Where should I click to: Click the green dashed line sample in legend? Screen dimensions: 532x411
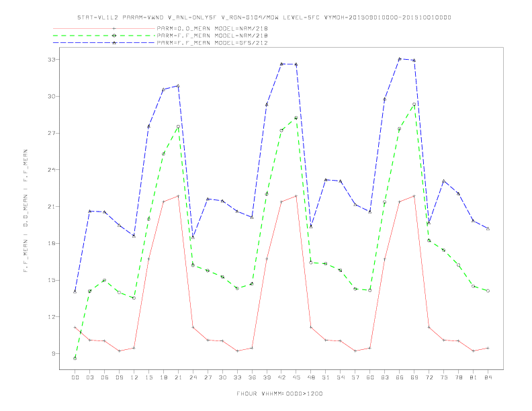104,36
